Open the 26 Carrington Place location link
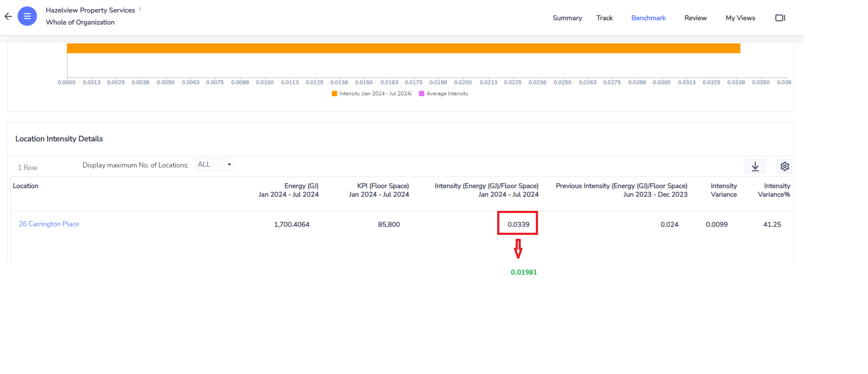This screenshot has width=868, height=374. pyautogui.click(x=49, y=224)
